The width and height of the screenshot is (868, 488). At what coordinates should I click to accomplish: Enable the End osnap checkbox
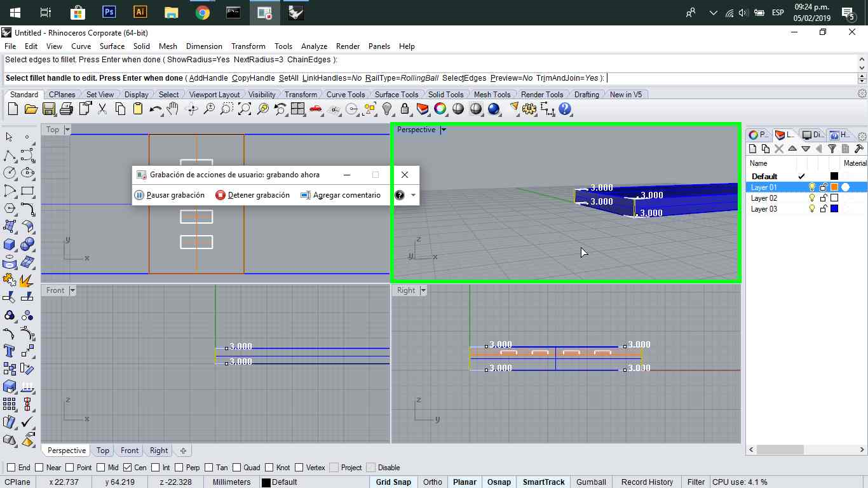pyautogui.click(x=11, y=468)
